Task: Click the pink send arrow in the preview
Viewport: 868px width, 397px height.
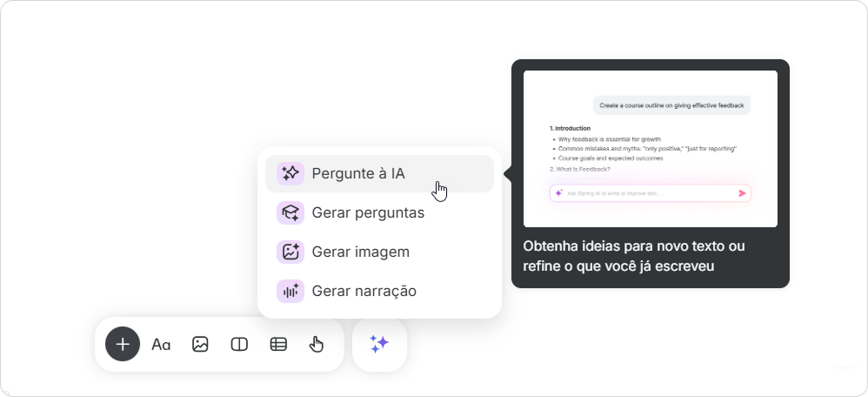Action: (x=743, y=193)
